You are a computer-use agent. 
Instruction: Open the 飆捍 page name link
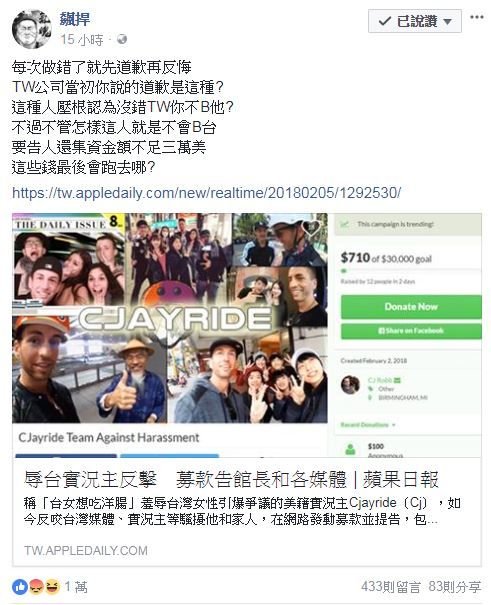coord(75,19)
